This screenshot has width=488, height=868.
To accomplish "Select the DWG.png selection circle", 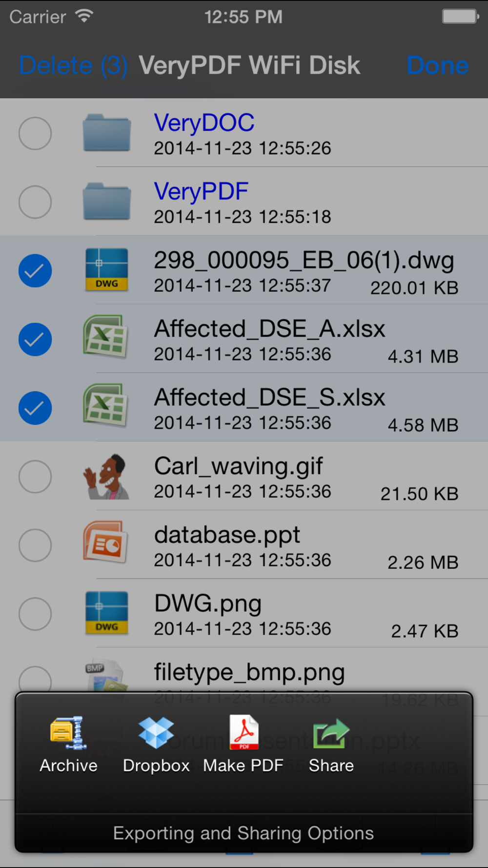I will click(35, 614).
